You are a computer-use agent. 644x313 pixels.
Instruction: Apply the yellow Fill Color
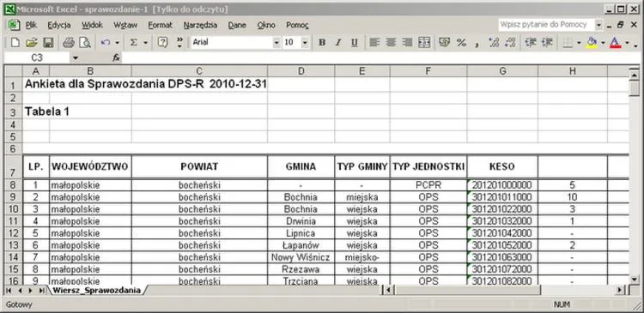(592, 42)
